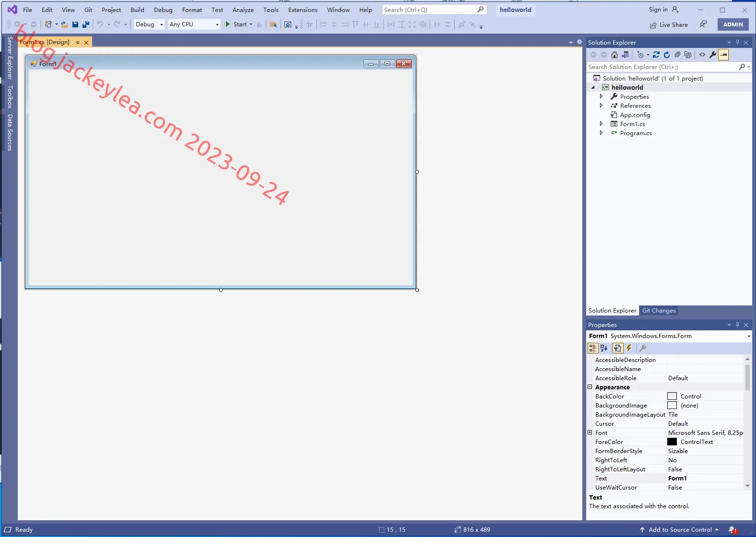
Task: Expand the Font property group
Action: click(590, 432)
